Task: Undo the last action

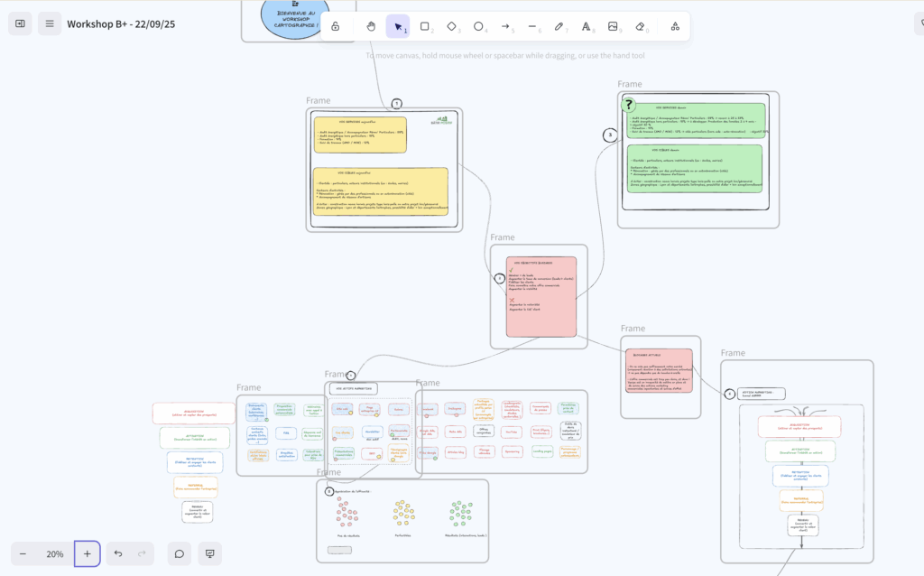Action: click(x=118, y=553)
